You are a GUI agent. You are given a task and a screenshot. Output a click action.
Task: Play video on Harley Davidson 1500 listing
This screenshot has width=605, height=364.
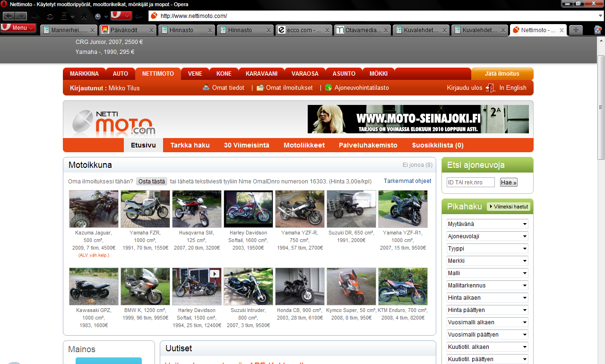215,274
